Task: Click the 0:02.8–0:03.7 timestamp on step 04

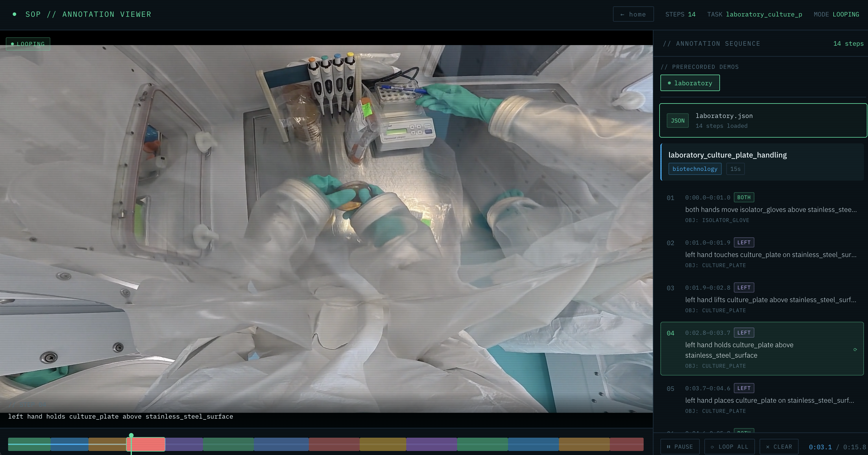Action: click(708, 333)
